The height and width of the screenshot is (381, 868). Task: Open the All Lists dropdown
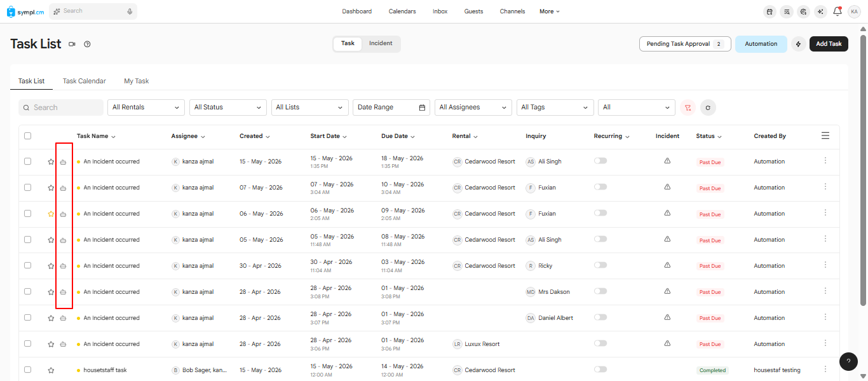point(310,107)
